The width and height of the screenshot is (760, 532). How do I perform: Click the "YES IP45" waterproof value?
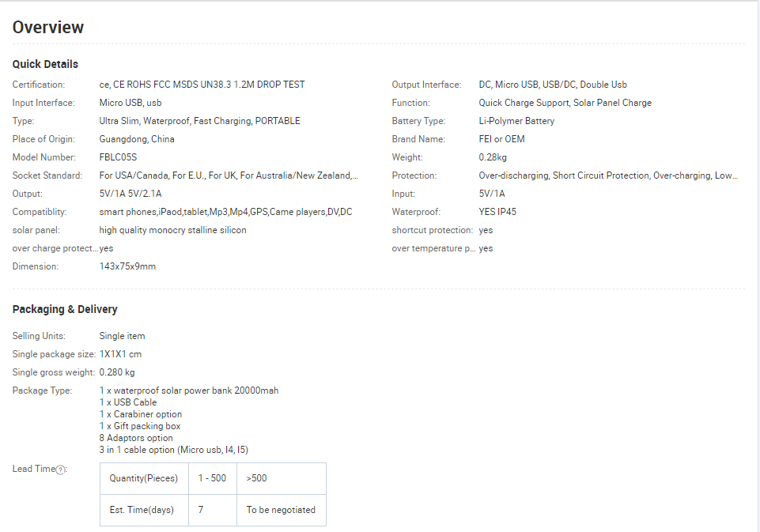[497, 212]
